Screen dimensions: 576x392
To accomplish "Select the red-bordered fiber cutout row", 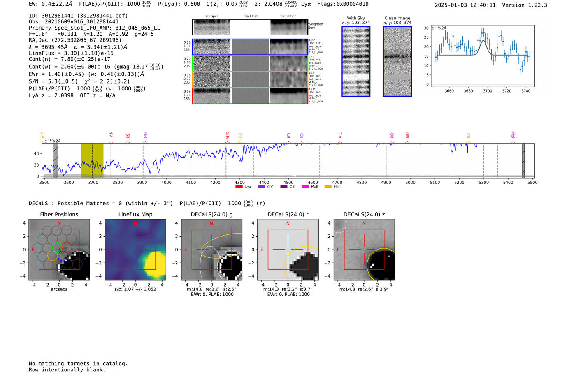I will point(250,95).
